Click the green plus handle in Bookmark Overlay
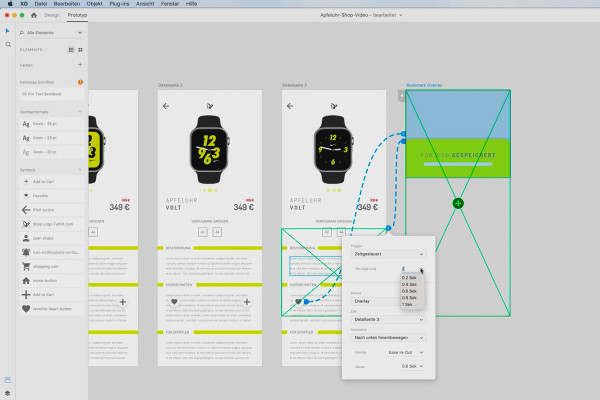Viewport: 600px width, 400px height. 458,203
